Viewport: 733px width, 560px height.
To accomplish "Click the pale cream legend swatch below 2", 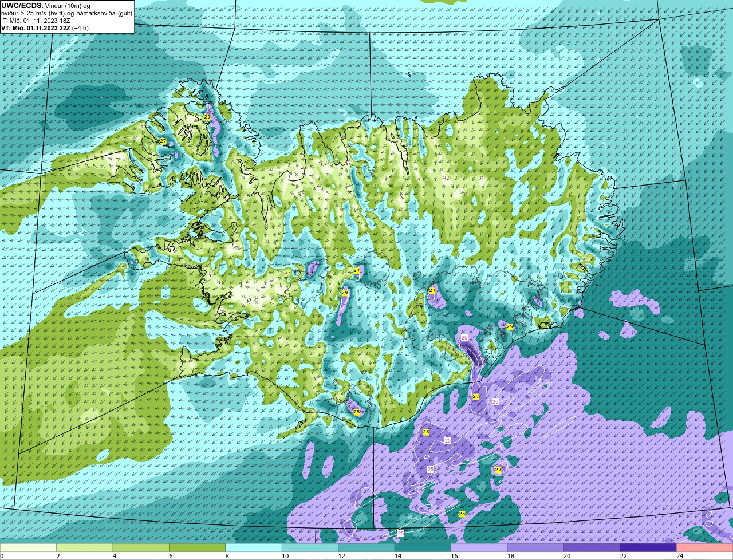I will 28,548.
